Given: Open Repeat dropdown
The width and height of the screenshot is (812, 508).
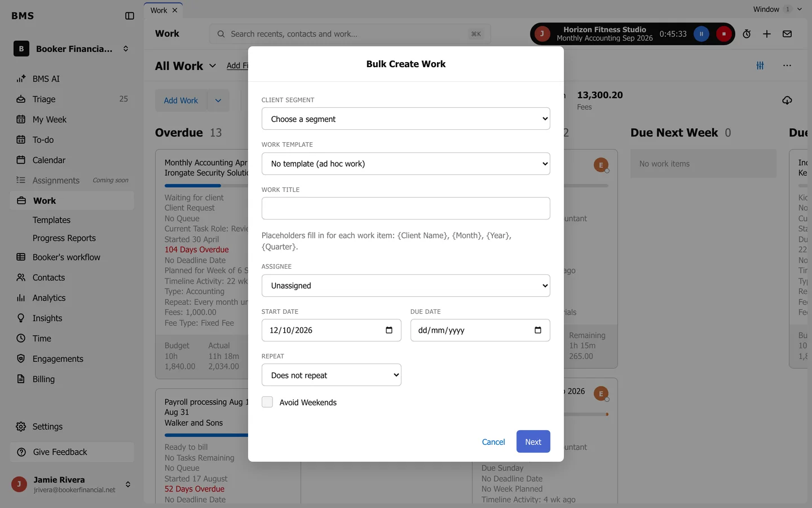Looking at the screenshot, I should (x=332, y=375).
